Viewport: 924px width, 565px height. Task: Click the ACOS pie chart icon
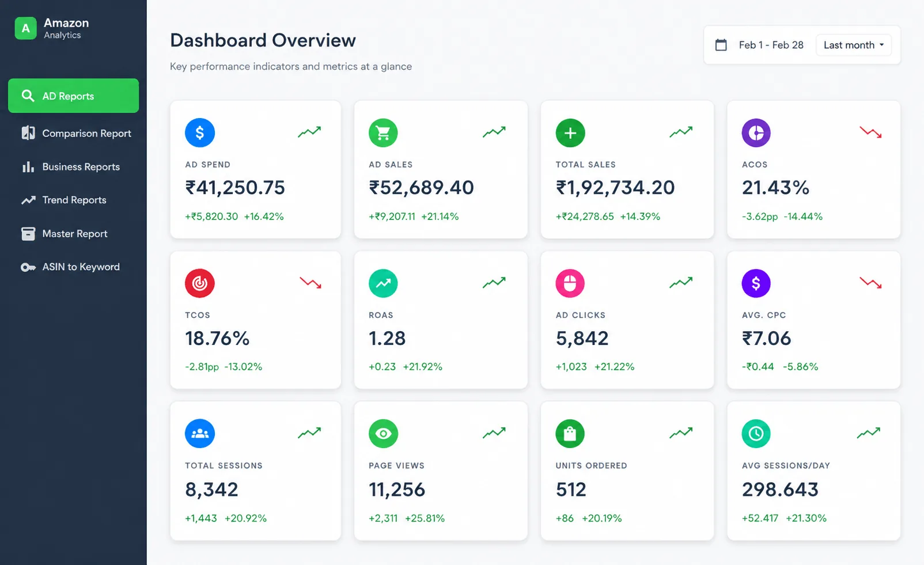(x=756, y=133)
